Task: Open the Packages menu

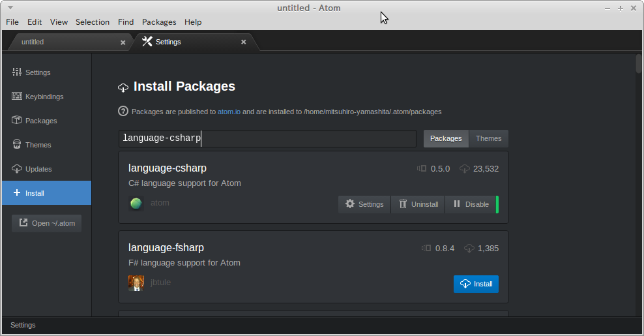Action: 159,22
